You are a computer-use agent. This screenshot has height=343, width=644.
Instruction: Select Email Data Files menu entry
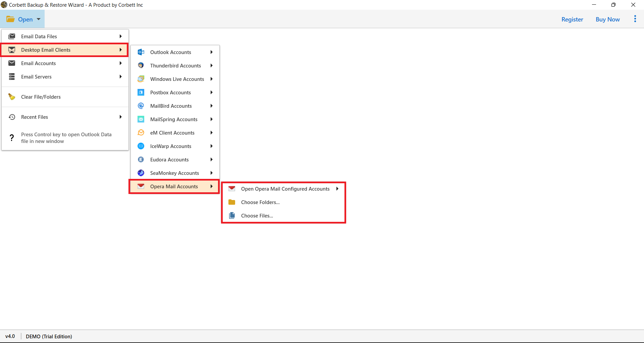65,36
